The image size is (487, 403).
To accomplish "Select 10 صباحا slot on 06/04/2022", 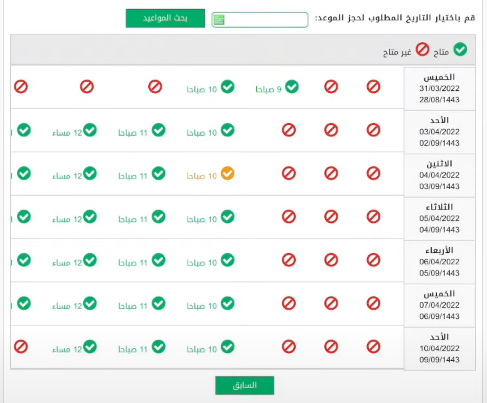I will pyautogui.click(x=211, y=261).
